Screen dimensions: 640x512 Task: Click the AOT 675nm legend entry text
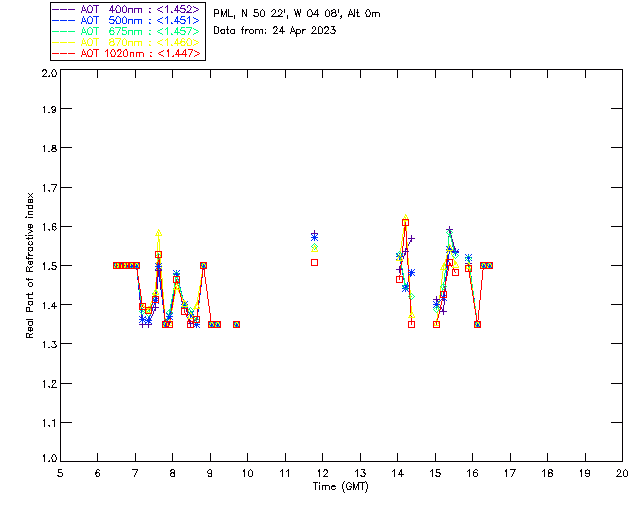pos(140,31)
